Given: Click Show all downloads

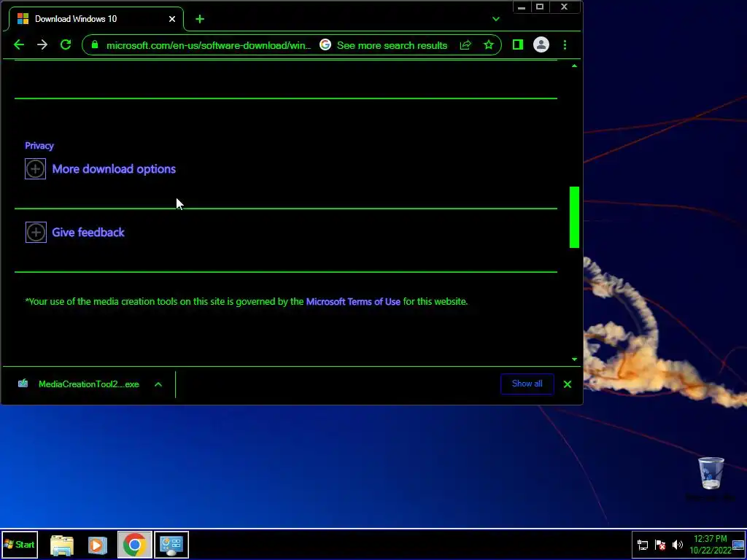Looking at the screenshot, I should [x=527, y=384].
